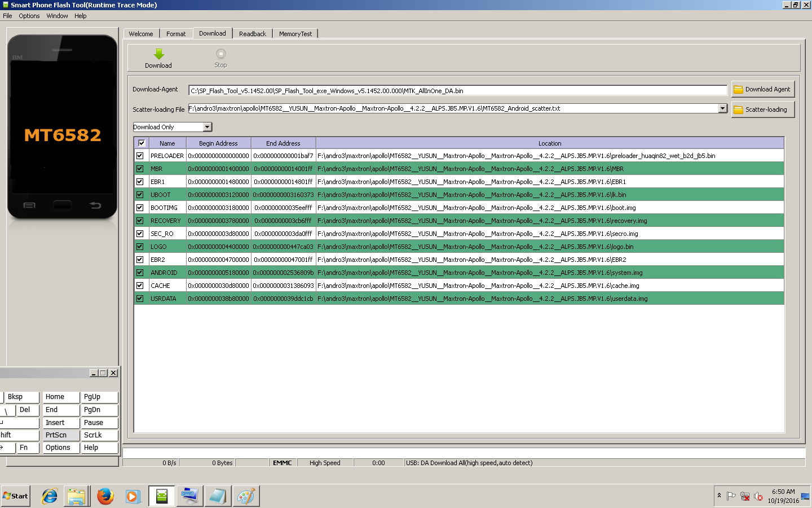The height and width of the screenshot is (508, 812).
Task: Uncheck the PRELOADER partition checkbox
Action: tap(140, 156)
